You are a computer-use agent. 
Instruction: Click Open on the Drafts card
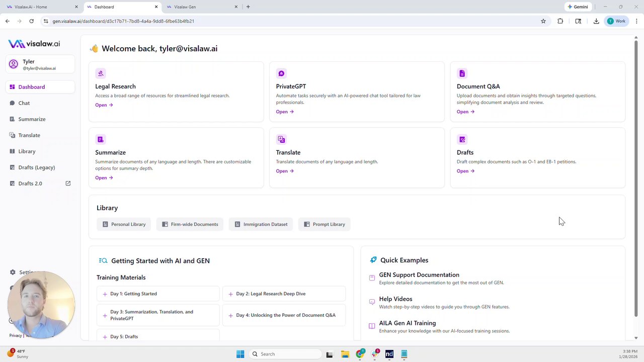pos(465,171)
